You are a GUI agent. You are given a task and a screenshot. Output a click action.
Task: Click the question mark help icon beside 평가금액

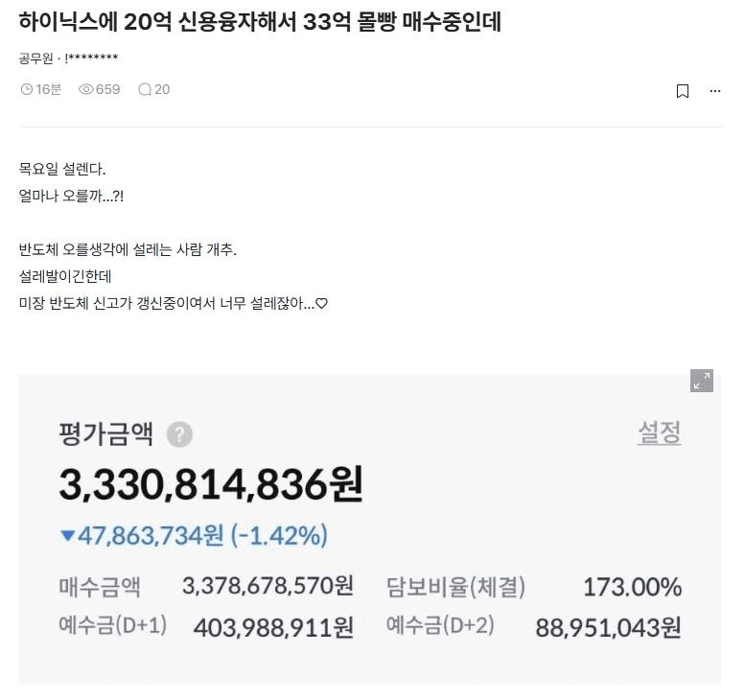[179, 433]
